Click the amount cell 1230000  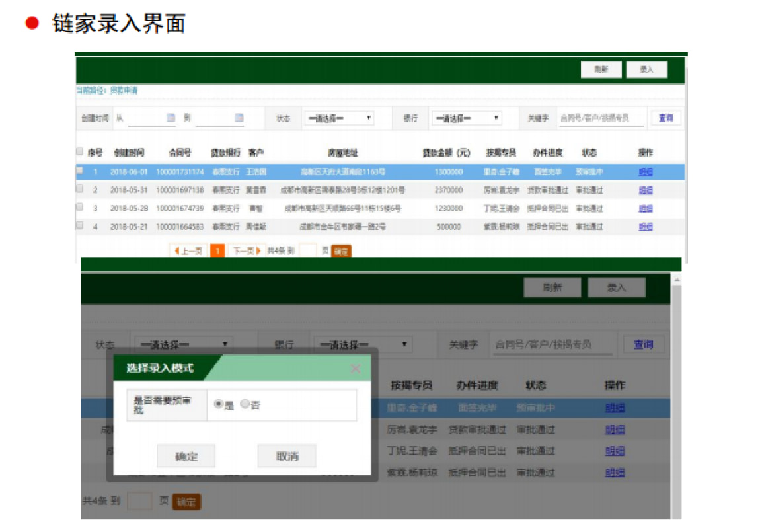449,208
